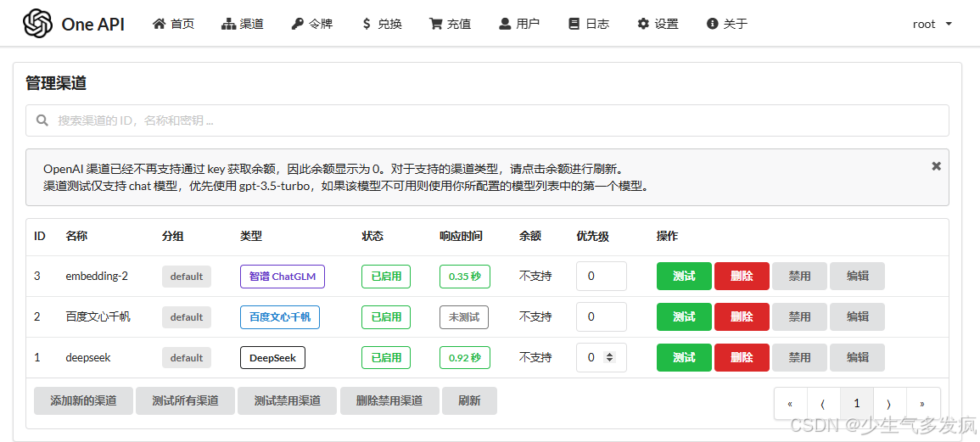
Task: Click the One API logo icon
Action: pyautogui.click(x=38, y=24)
